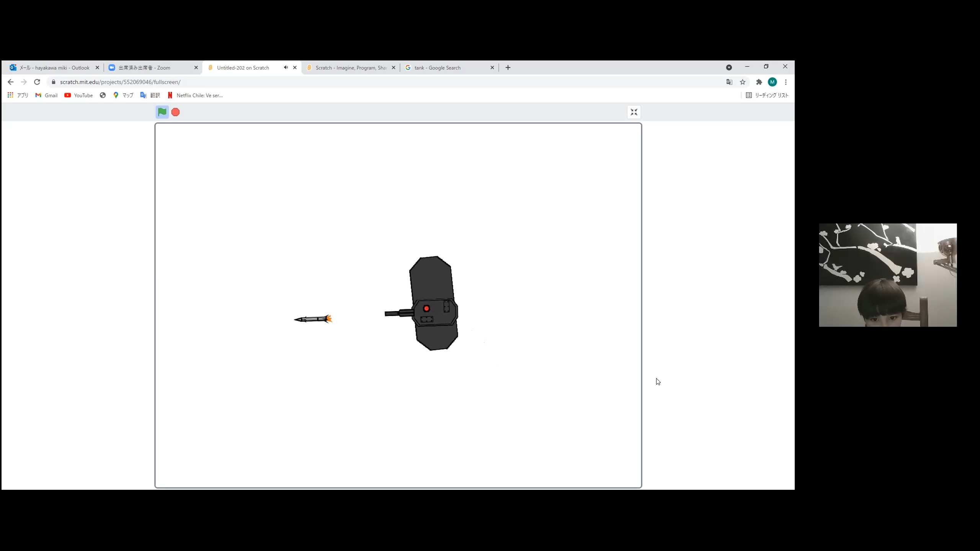Expand the tab search dropdown
980x551 pixels.
(x=729, y=68)
